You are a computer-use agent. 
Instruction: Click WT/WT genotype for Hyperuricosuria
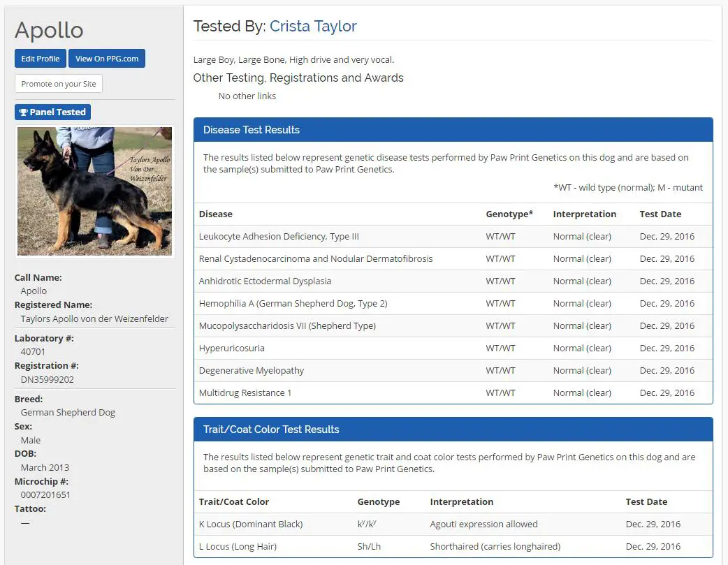500,348
